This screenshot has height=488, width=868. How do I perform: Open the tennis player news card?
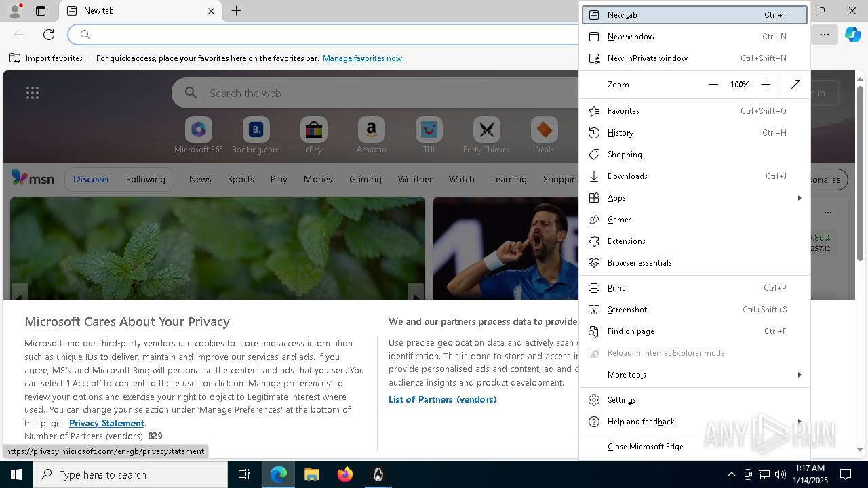pyautogui.click(x=506, y=248)
